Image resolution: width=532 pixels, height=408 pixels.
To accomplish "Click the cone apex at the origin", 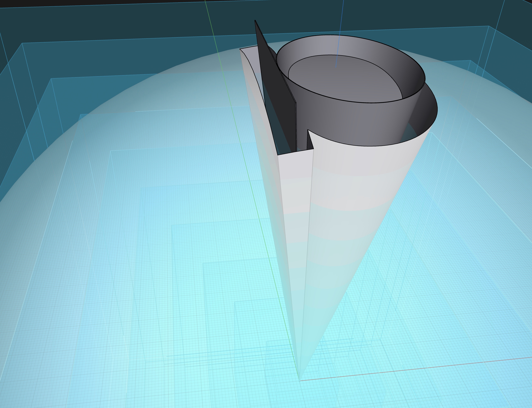I will pos(300,380).
